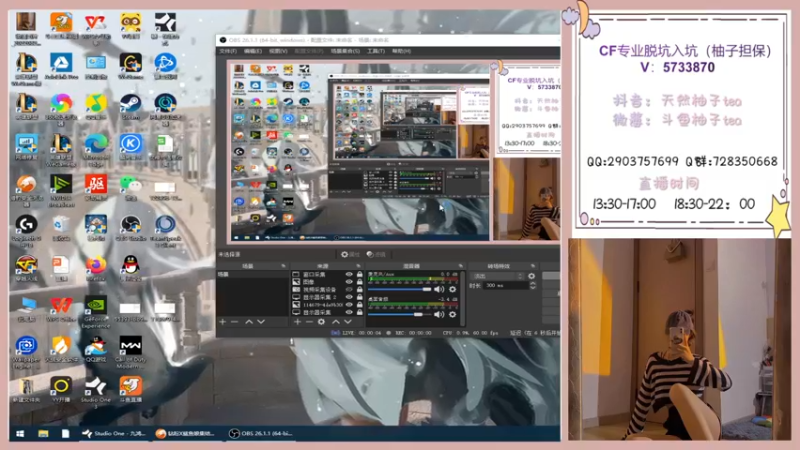Open the WeChat desktop icon

131,187
